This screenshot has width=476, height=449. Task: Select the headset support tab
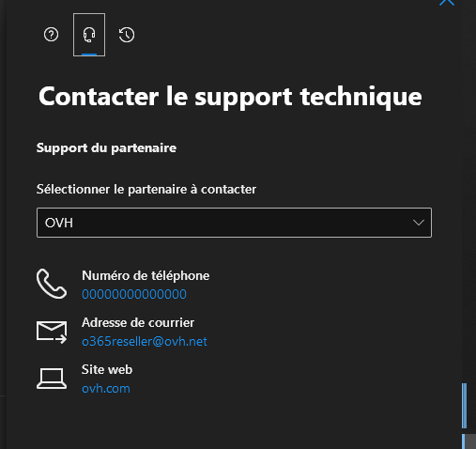click(89, 35)
